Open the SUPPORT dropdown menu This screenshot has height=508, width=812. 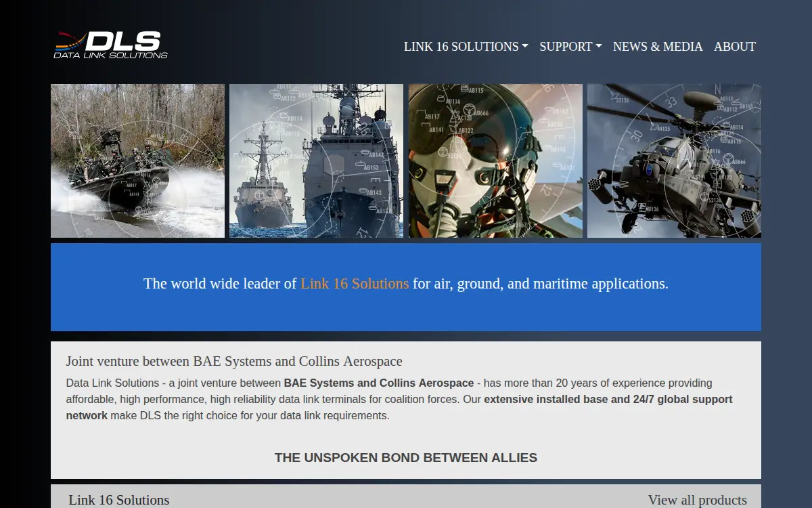570,47
